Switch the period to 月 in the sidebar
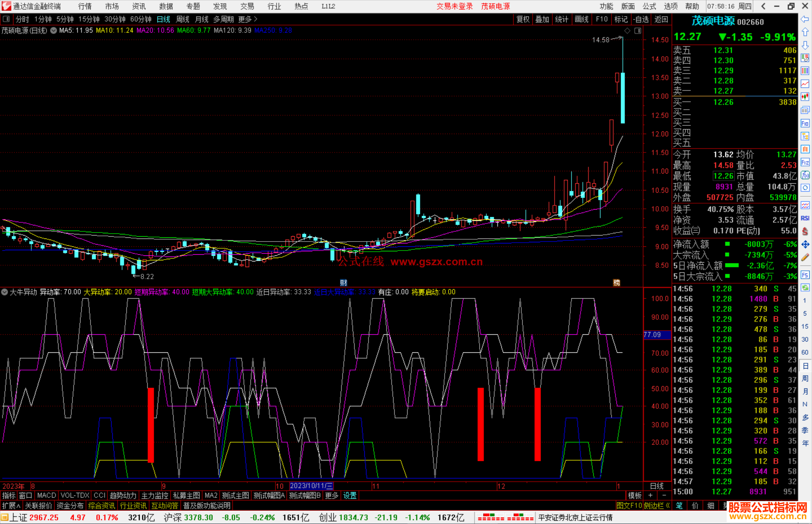 coord(805,391)
